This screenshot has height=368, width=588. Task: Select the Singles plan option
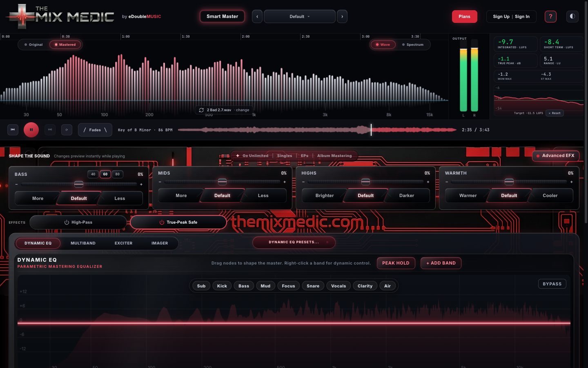point(285,156)
